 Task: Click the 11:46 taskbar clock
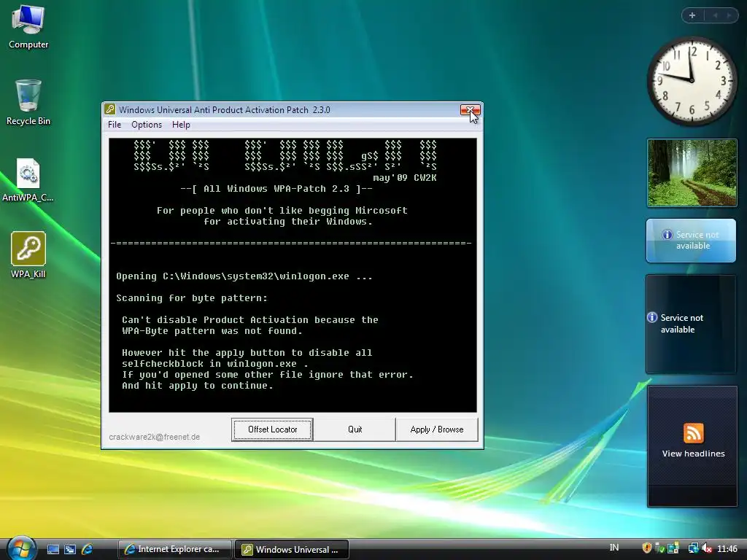point(727,549)
